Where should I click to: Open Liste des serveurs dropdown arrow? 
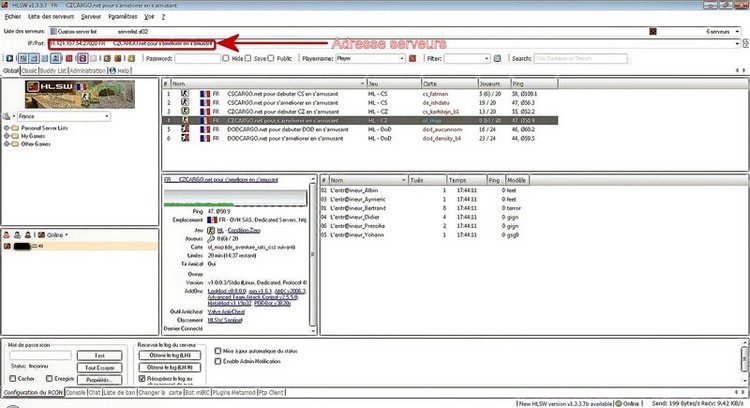pyautogui.click(x=737, y=31)
